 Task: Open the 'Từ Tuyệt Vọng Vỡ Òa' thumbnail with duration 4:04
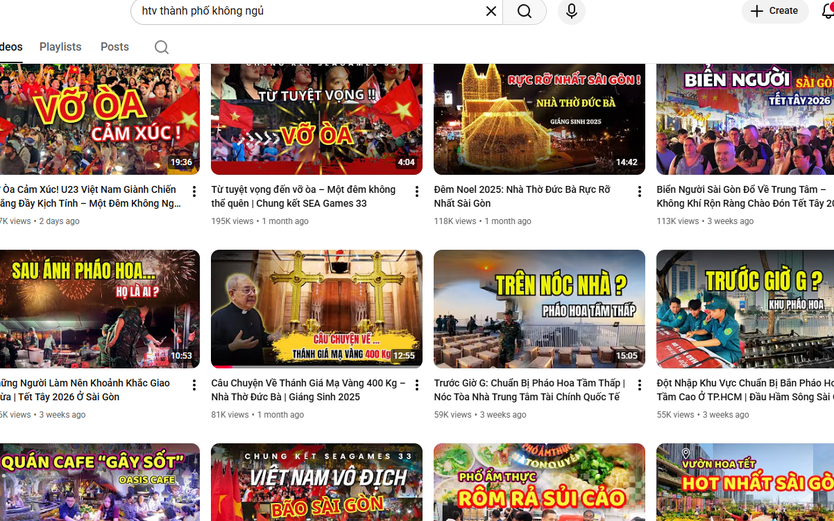point(316,119)
